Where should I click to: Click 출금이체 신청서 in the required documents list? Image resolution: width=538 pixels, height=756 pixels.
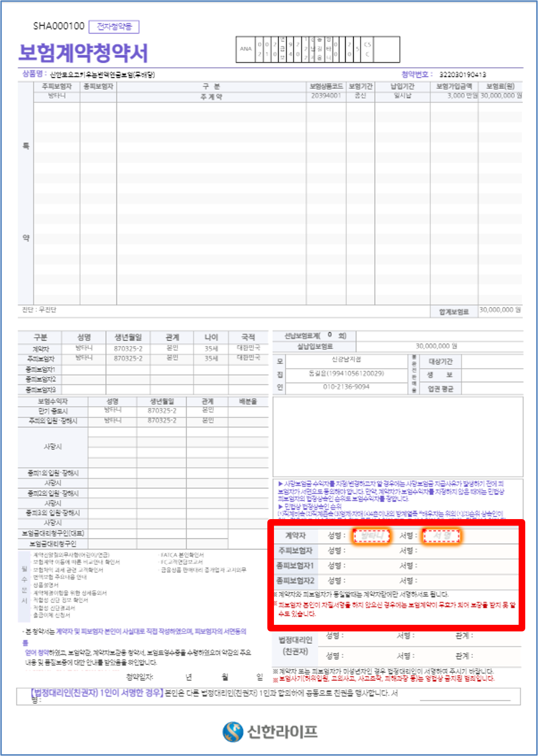click(51, 615)
